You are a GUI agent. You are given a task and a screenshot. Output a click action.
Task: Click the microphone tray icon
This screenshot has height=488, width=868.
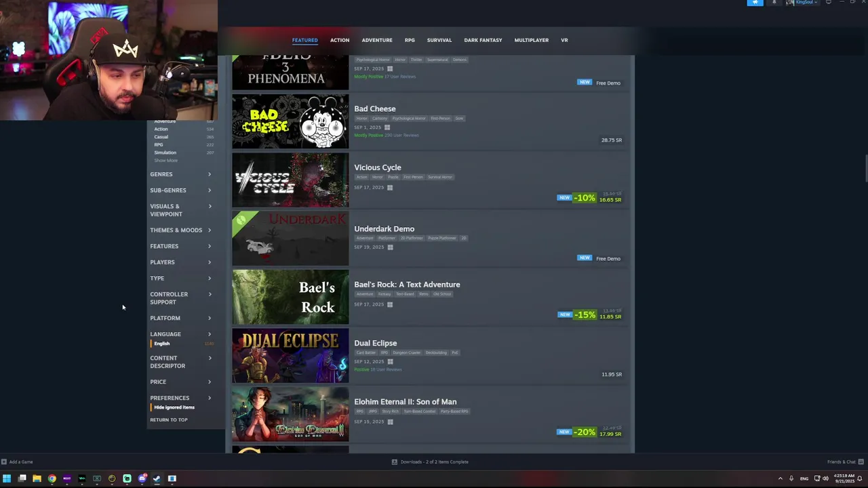coord(791,479)
